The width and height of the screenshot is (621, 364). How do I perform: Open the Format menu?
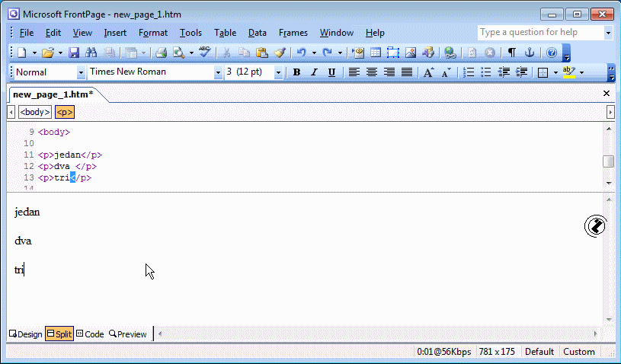click(x=153, y=33)
